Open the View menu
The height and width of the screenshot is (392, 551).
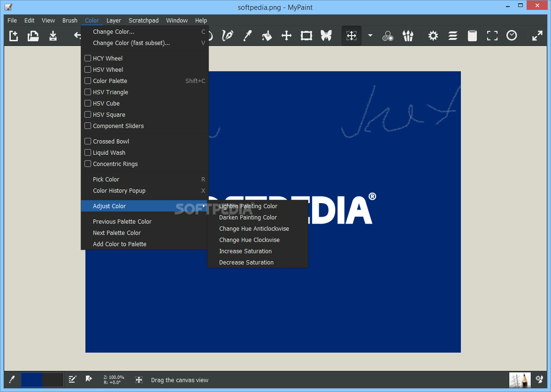click(48, 20)
